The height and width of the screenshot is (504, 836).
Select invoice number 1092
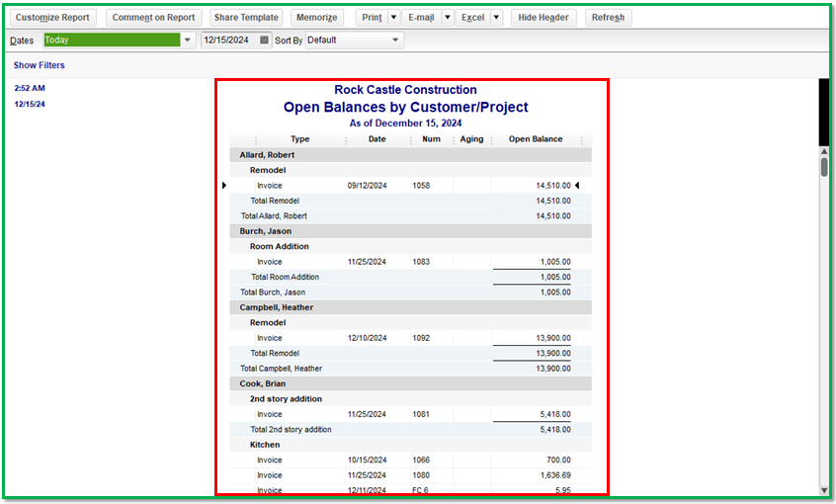[x=421, y=338]
